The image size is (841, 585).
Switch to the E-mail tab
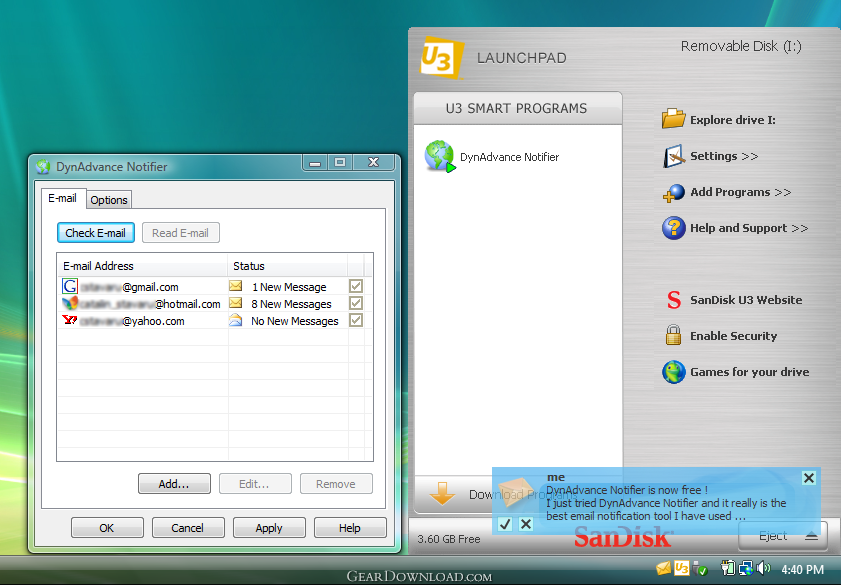click(63, 198)
